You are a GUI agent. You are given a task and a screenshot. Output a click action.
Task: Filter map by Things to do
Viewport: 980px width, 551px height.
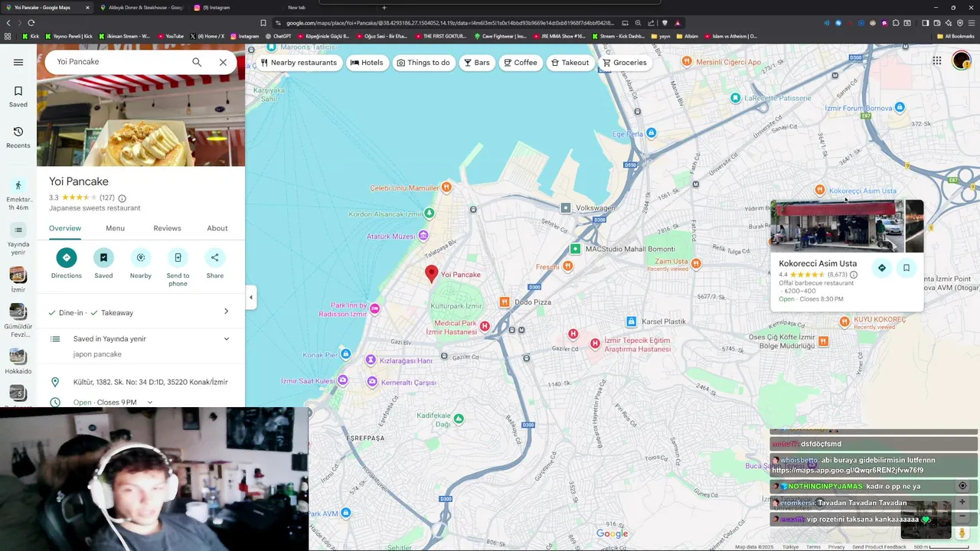[x=423, y=63]
